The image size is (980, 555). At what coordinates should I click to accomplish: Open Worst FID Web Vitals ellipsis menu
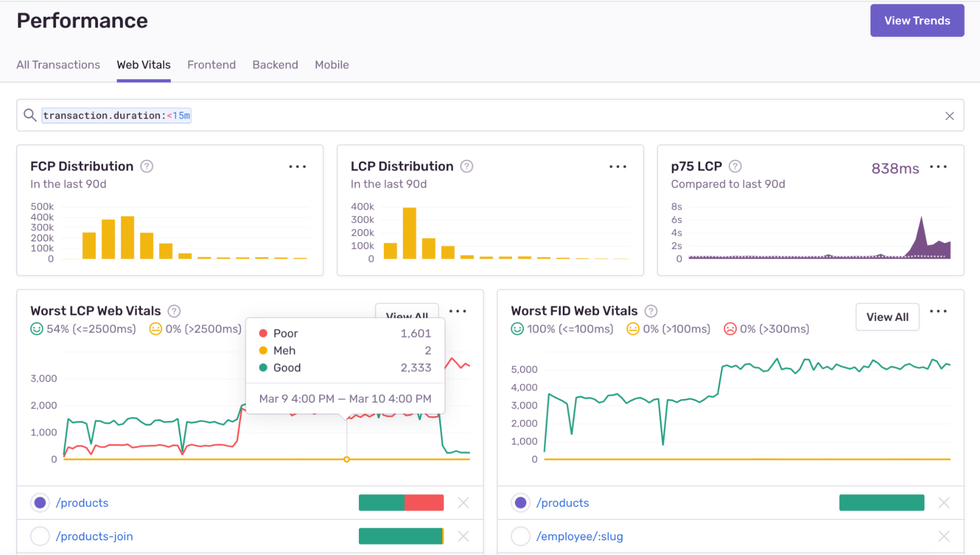coord(938,311)
